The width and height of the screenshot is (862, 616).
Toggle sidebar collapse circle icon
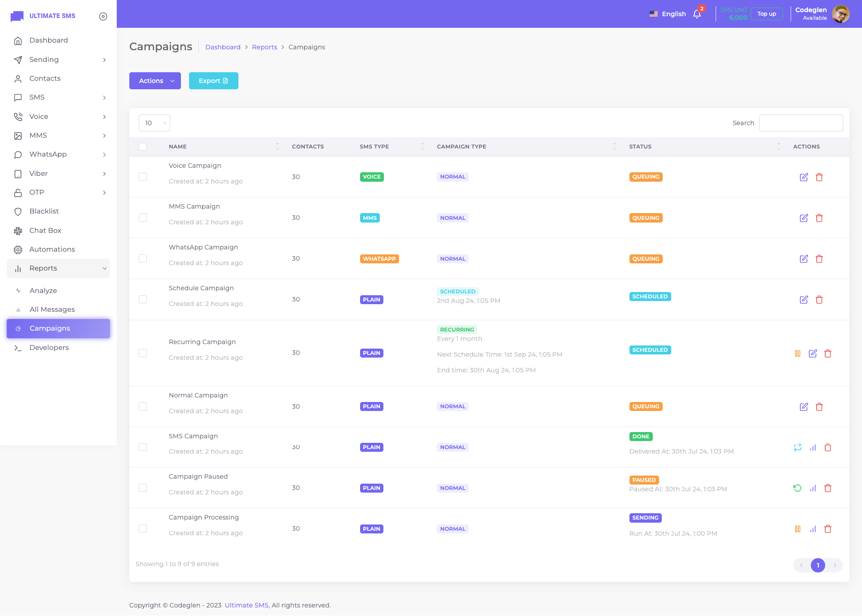[103, 17]
